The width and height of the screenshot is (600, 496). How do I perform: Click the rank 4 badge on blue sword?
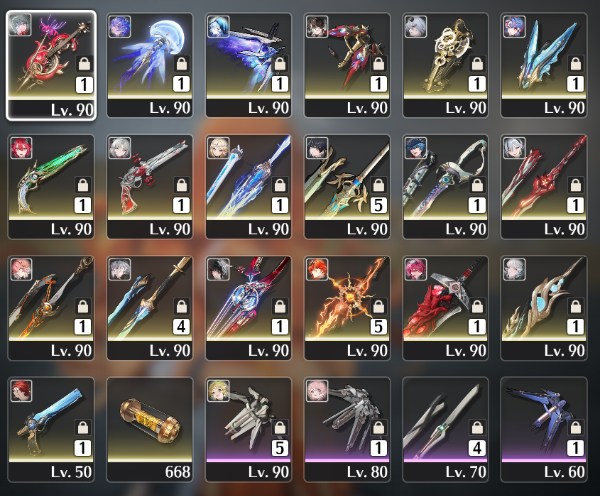tap(181, 326)
